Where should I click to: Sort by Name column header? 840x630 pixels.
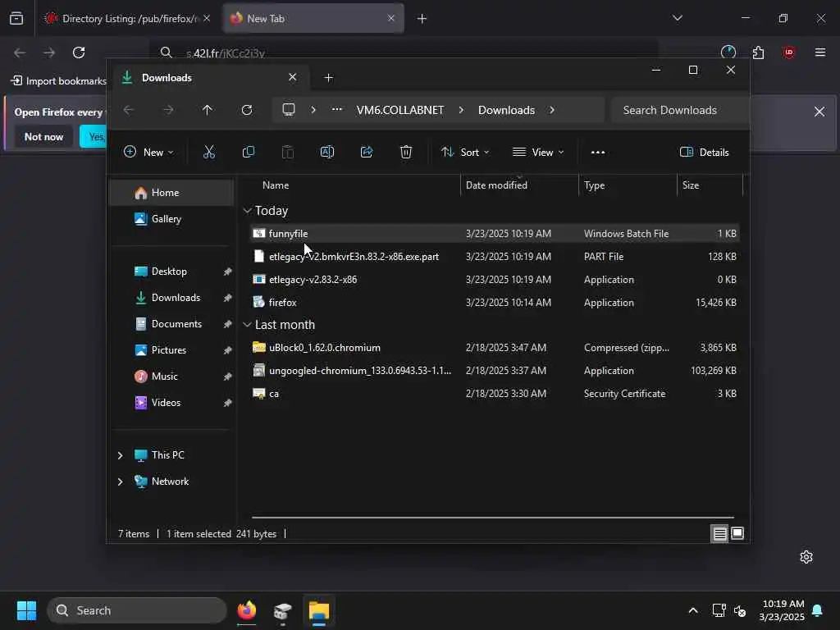click(354, 185)
